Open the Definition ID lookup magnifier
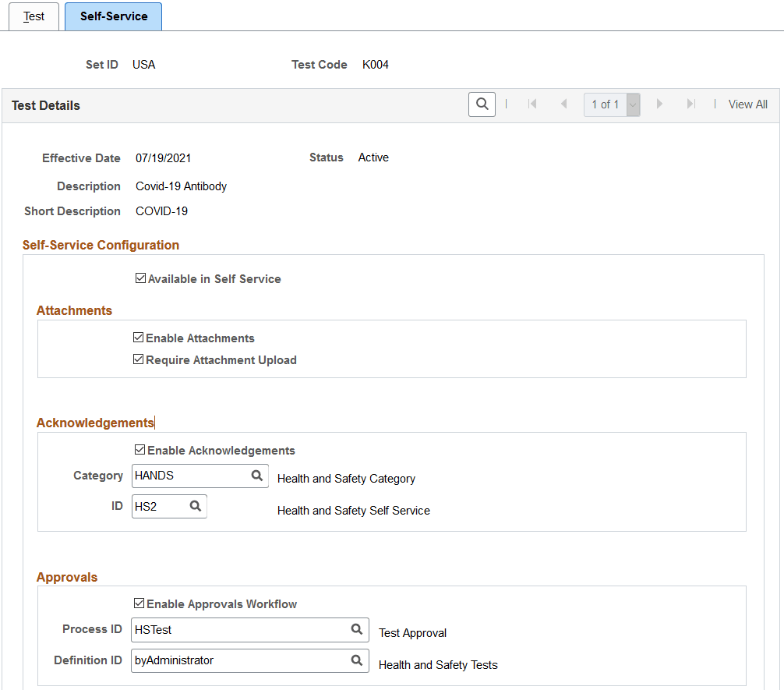This screenshot has width=784, height=690. pyautogui.click(x=357, y=660)
